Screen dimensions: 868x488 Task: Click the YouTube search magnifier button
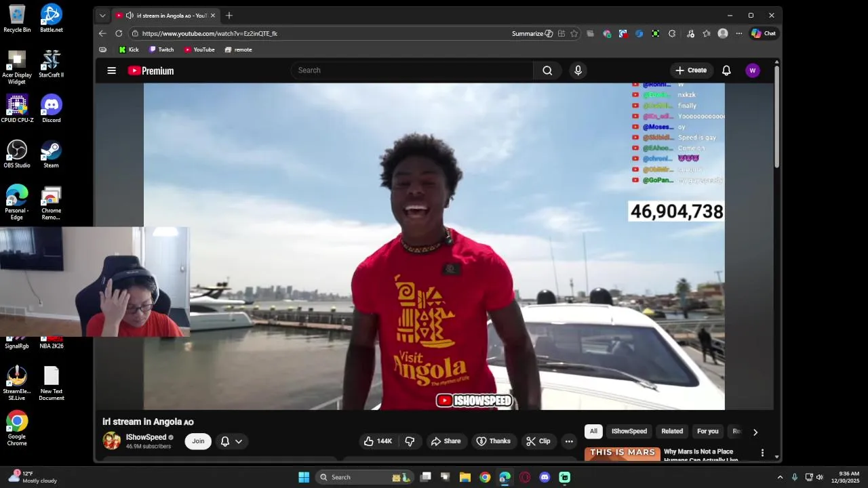(x=547, y=70)
